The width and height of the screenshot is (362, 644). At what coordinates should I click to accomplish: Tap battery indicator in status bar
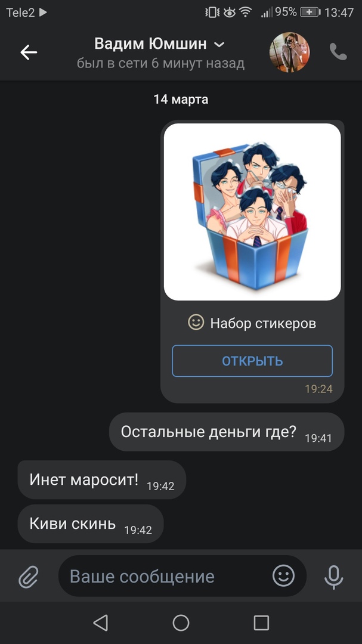click(310, 13)
